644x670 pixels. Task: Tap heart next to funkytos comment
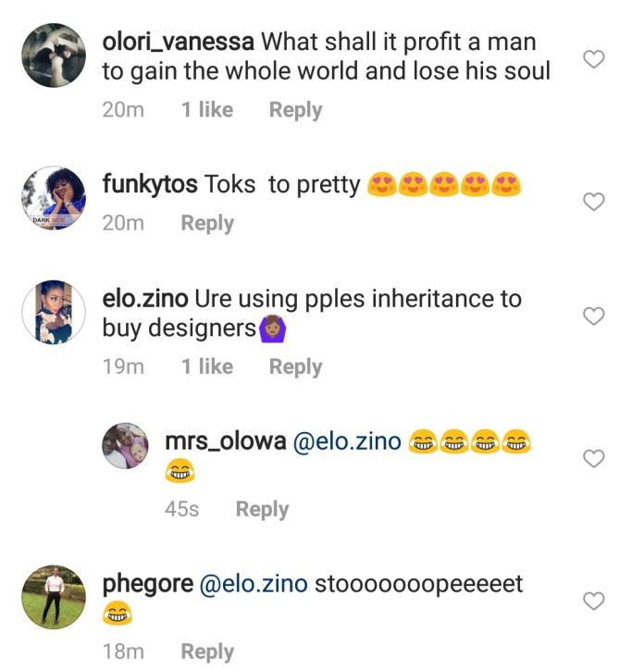coord(593,202)
